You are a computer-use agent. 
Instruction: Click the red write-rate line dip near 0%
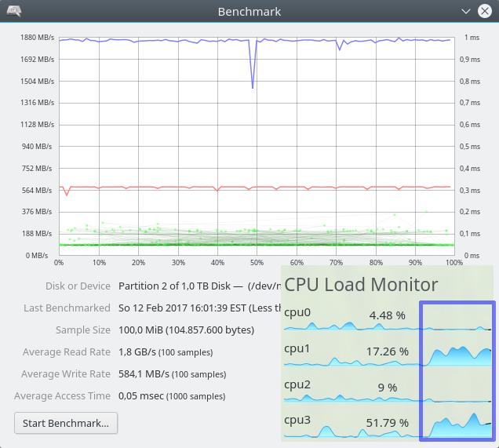coord(67,192)
